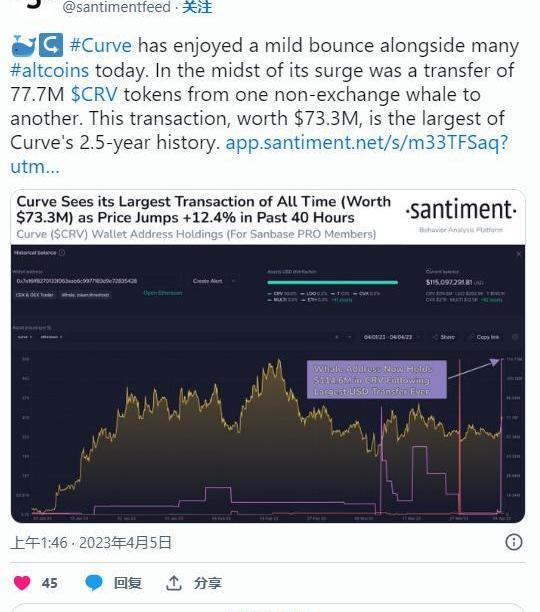540x612 pixels.
Task: Open the 04/01/23 - 04/04/23 date range picker
Action: coord(388,337)
